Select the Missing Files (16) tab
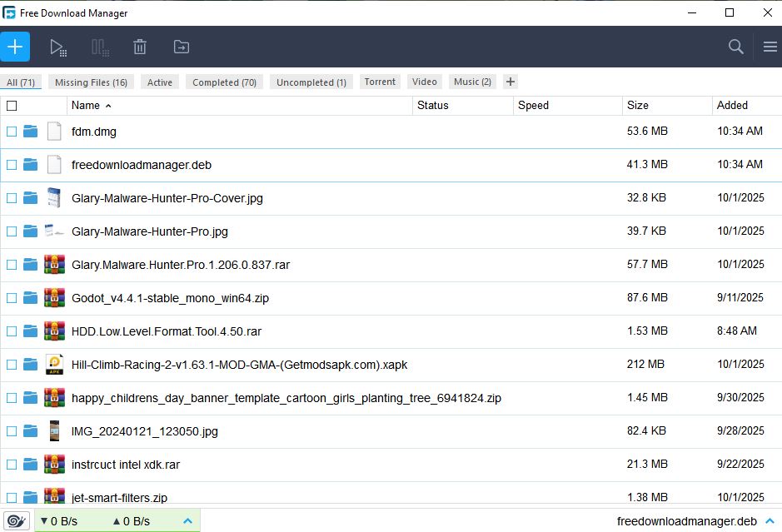This screenshot has height=532, width=782. click(91, 82)
